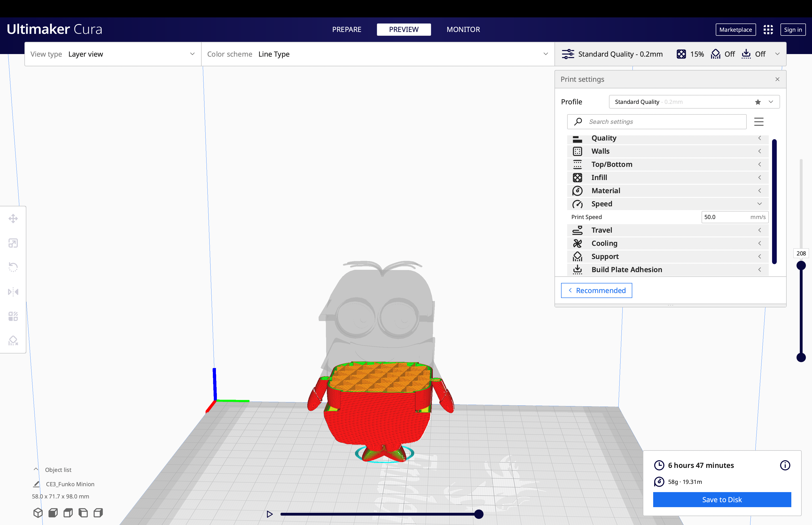The width and height of the screenshot is (812, 525).
Task: Click the infill 15% icon in summary bar
Action: (x=681, y=54)
